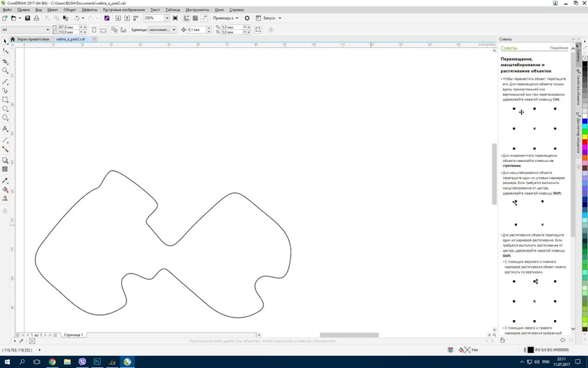Open the 'Правка' menu
Screen dimensions: 588x368
click(x=23, y=10)
